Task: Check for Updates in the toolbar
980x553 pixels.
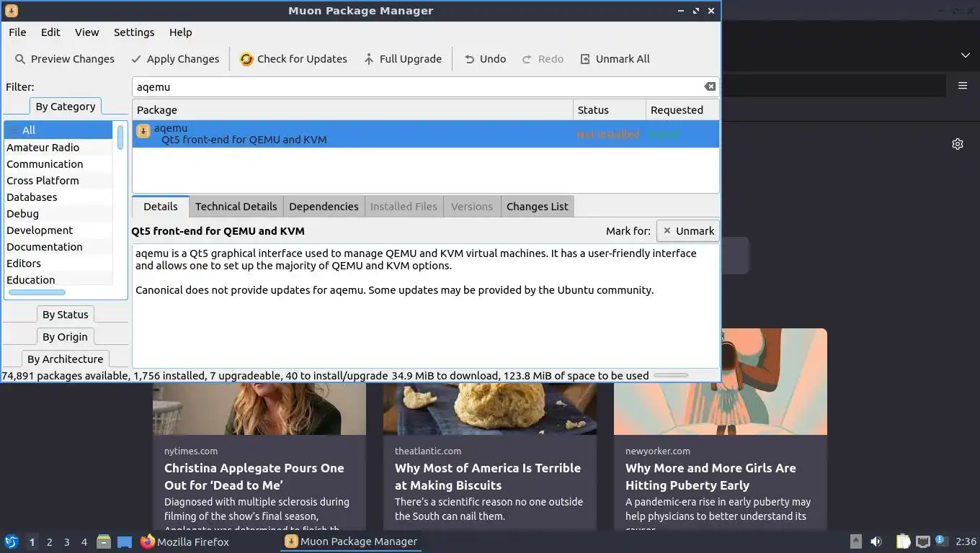Action: [293, 59]
